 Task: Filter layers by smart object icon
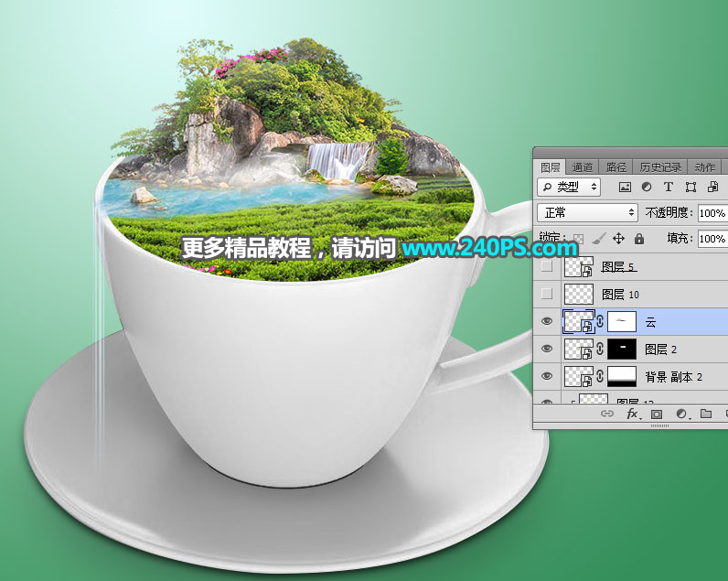coord(712,188)
